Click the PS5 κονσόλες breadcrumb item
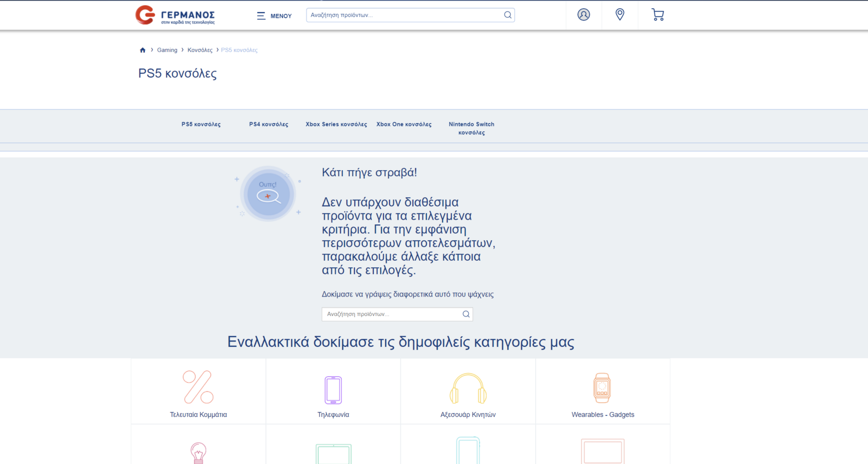The height and width of the screenshot is (464, 868). click(x=239, y=50)
